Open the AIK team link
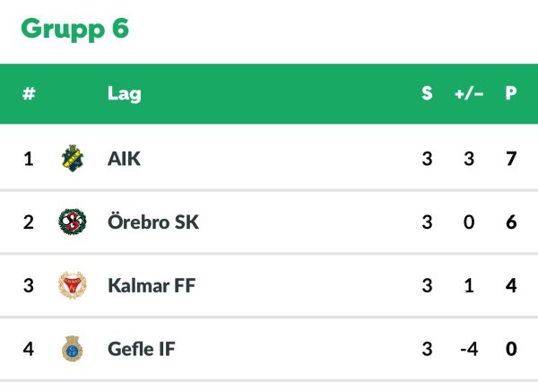 click(124, 159)
